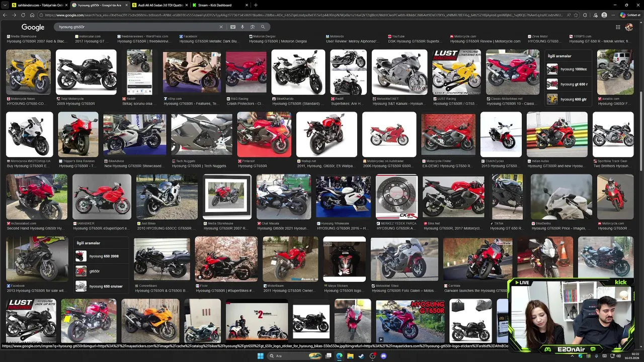This screenshot has height=362, width=644.
Task: Go back using the browser back arrow
Action: (x=5, y=15)
